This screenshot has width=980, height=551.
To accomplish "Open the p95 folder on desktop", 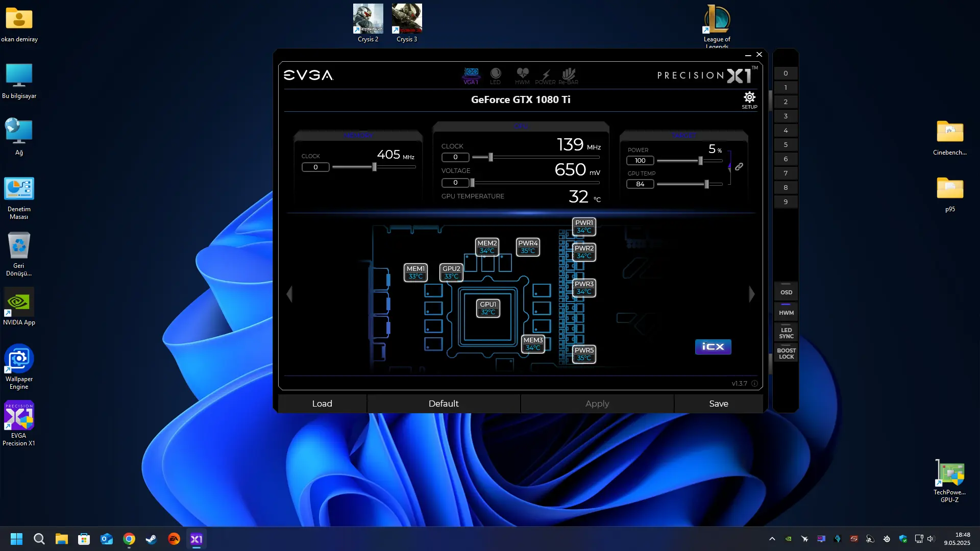I will pyautogui.click(x=949, y=194).
